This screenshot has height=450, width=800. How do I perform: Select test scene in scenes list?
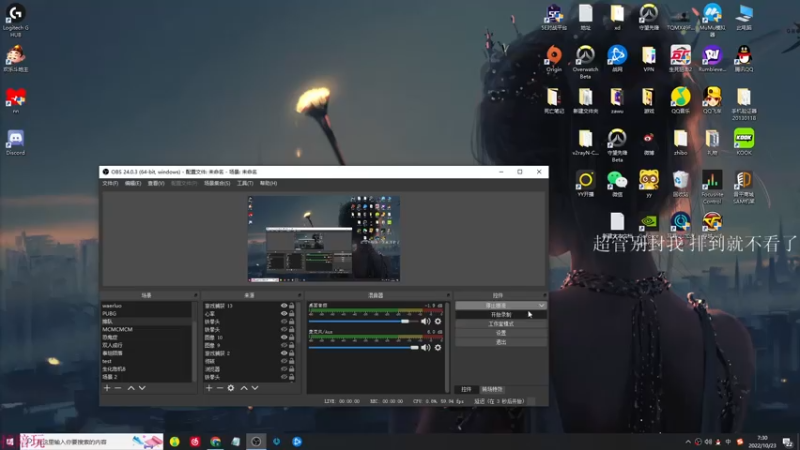point(146,361)
